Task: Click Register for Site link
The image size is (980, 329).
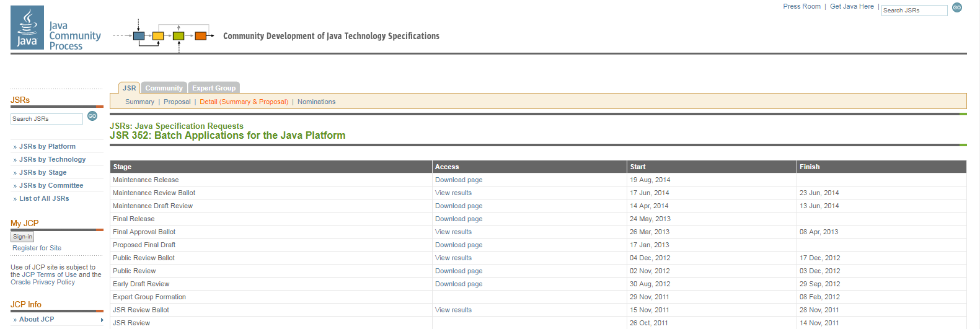Action: click(37, 248)
